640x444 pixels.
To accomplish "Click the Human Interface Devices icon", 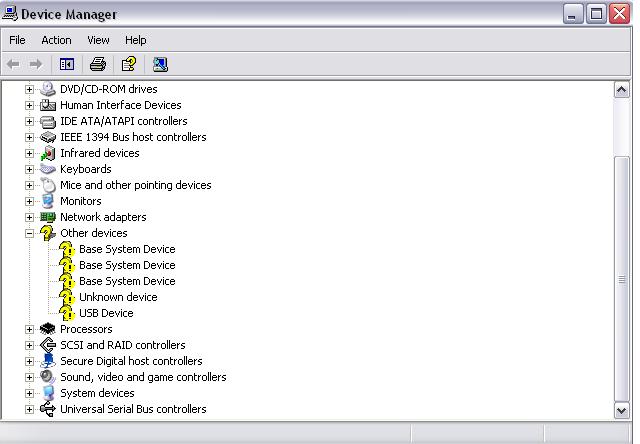I will (48, 105).
